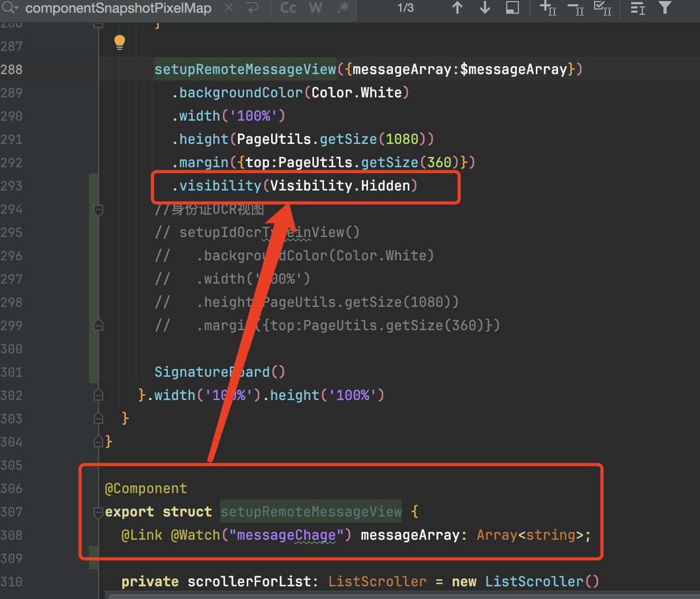The image size is (700, 599).
Task: Go to previous occurrence with up arrow
Action: tap(457, 8)
